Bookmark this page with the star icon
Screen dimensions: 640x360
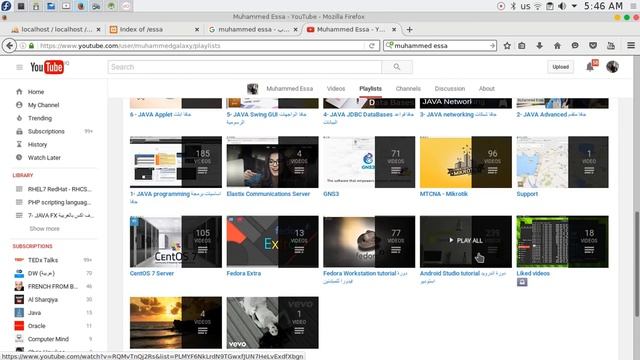[x=507, y=46]
